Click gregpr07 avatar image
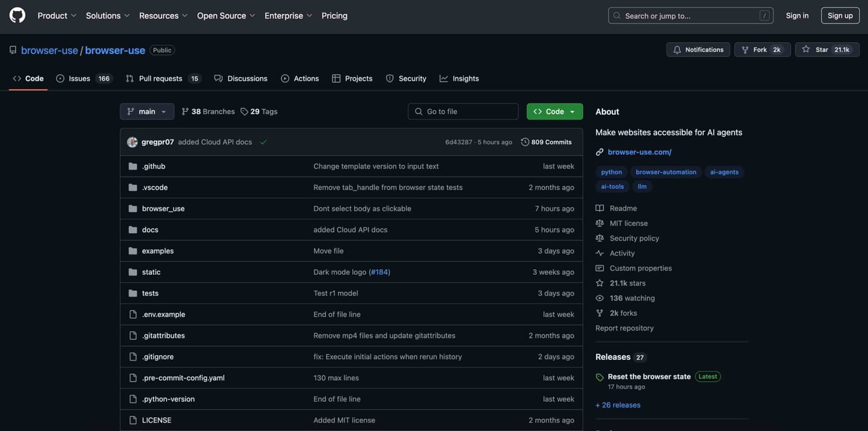The height and width of the screenshot is (431, 868). pyautogui.click(x=132, y=142)
